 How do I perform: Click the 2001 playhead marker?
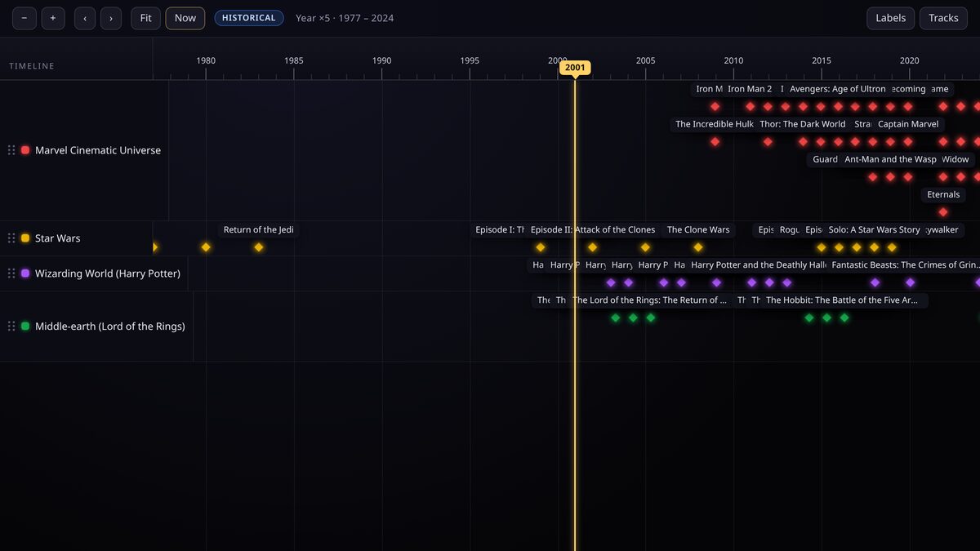[x=575, y=68]
